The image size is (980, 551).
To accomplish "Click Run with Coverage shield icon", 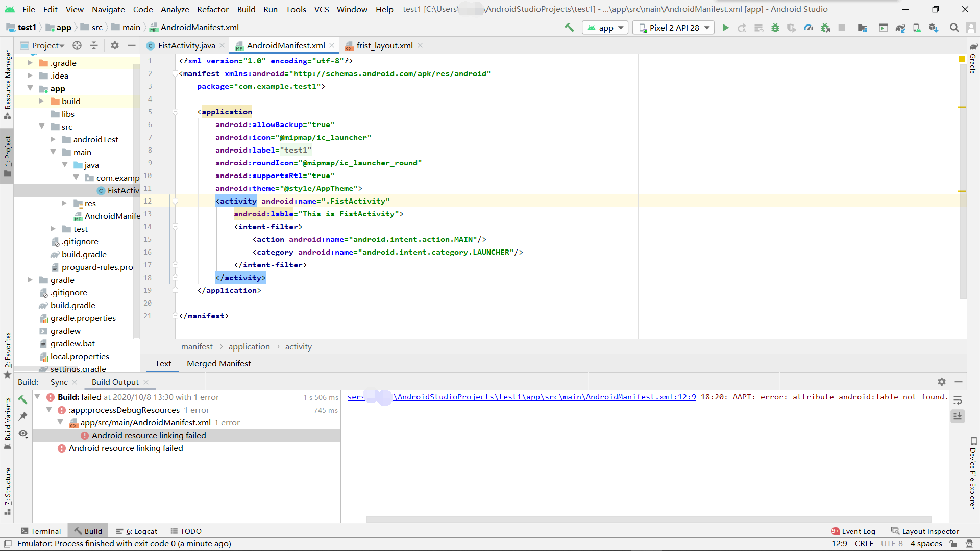I will [792, 28].
